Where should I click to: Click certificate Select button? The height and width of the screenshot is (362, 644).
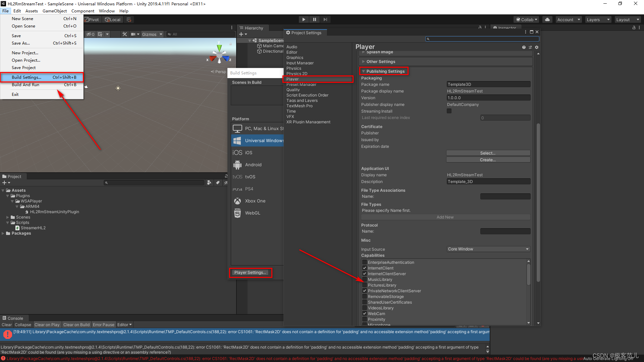click(x=488, y=153)
